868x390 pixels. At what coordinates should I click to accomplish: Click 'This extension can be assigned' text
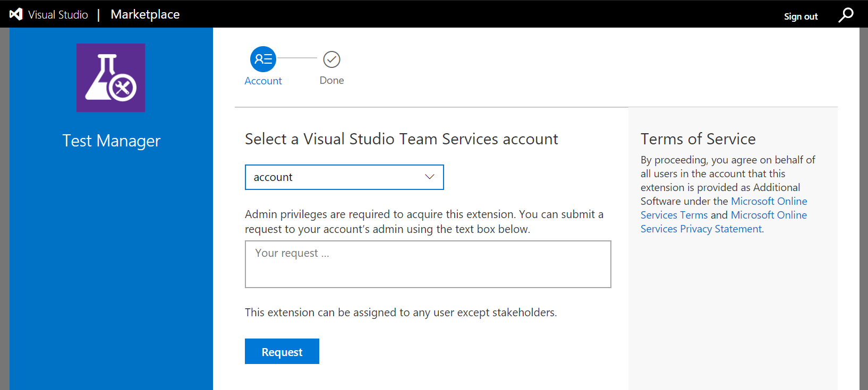coord(401,313)
